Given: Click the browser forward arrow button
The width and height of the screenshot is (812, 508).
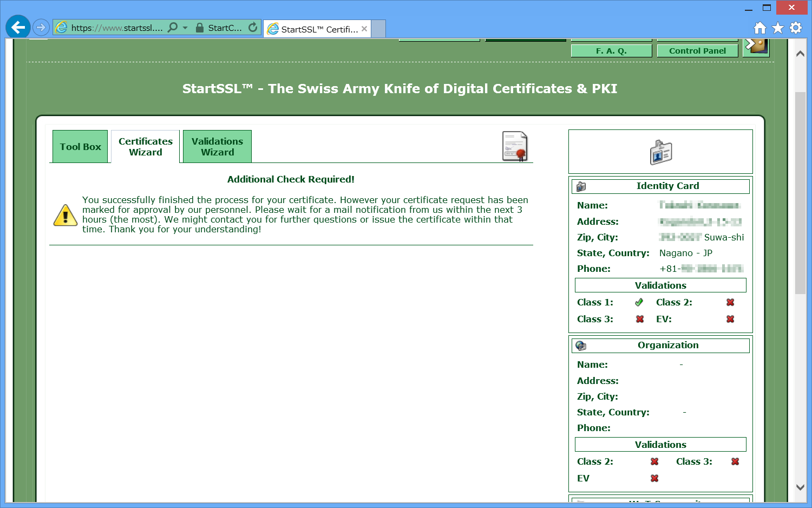Looking at the screenshot, I should (41, 27).
